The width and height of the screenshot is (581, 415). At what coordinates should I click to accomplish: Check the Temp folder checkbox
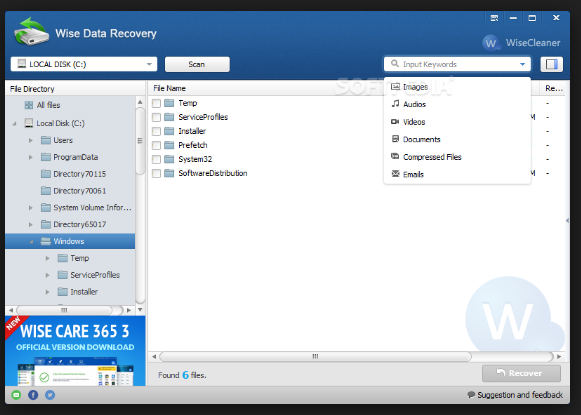pyautogui.click(x=156, y=103)
